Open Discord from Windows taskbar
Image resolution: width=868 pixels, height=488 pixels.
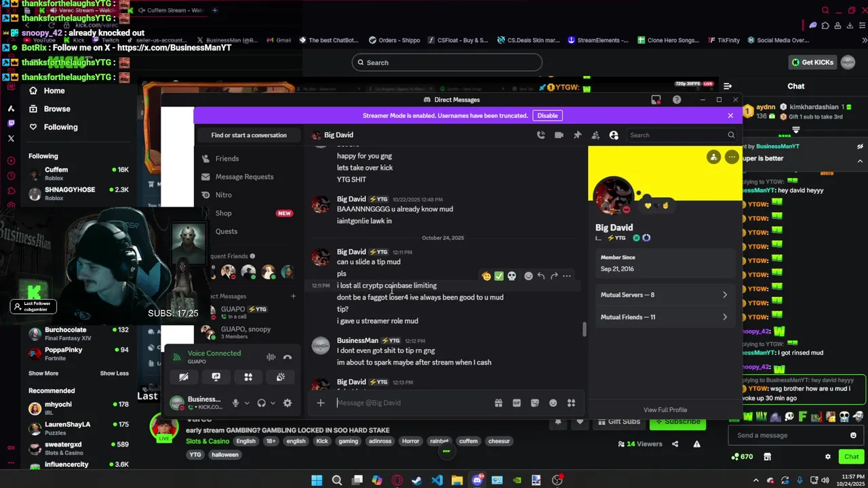coord(477,480)
